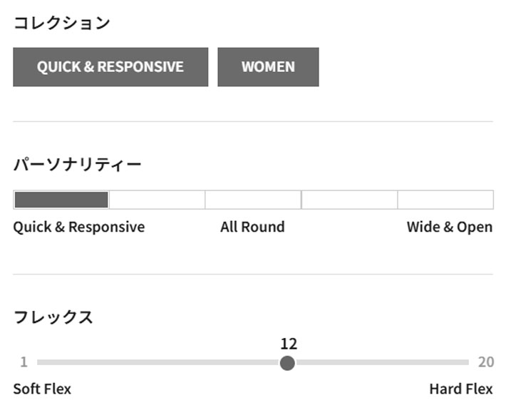Click the slider minimum value 1
The height and width of the screenshot is (420, 506).
tap(24, 362)
